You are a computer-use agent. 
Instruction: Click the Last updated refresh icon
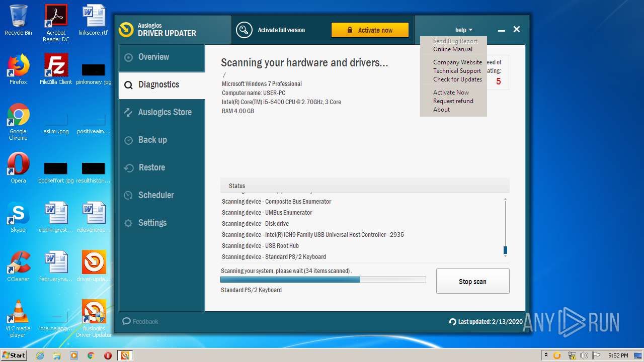click(452, 322)
